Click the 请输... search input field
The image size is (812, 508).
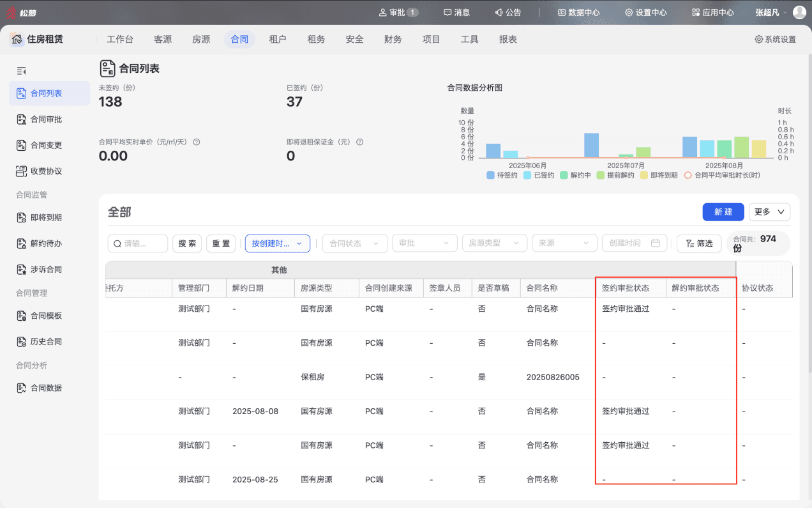(x=138, y=243)
